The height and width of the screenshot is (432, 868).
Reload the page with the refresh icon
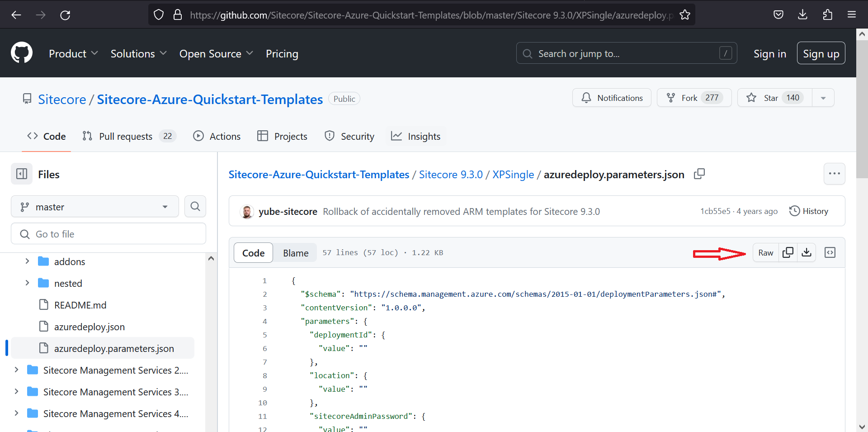pos(65,15)
